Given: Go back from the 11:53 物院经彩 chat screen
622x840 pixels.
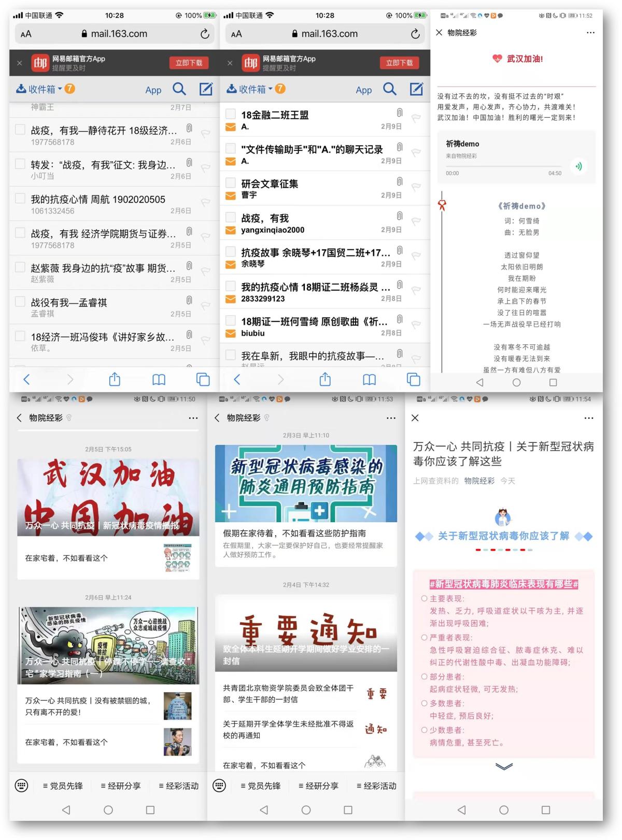Looking at the screenshot, I should tap(217, 418).
